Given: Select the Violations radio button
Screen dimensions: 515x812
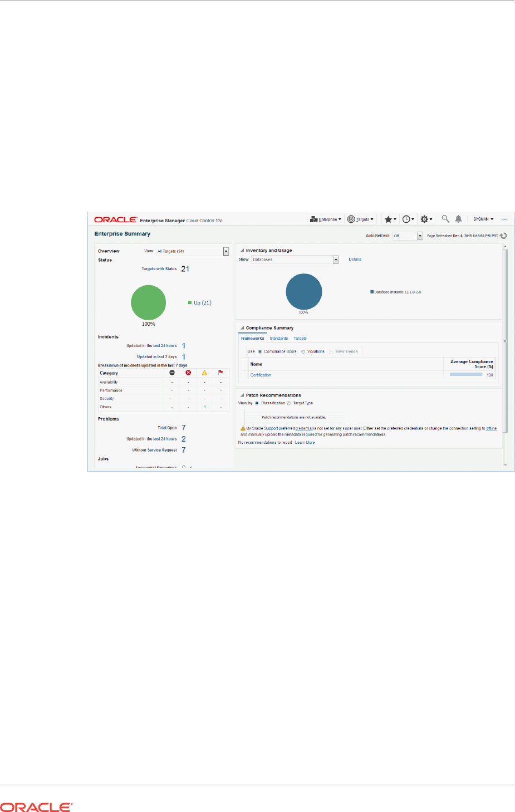Looking at the screenshot, I should coord(303,352).
